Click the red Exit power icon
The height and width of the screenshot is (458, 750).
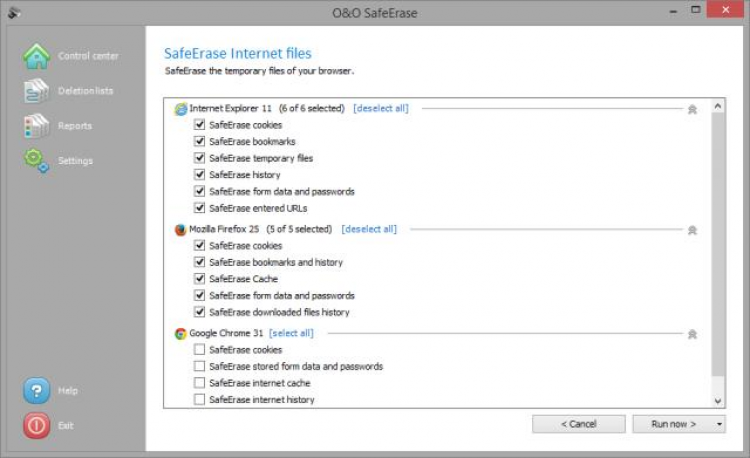(36, 426)
